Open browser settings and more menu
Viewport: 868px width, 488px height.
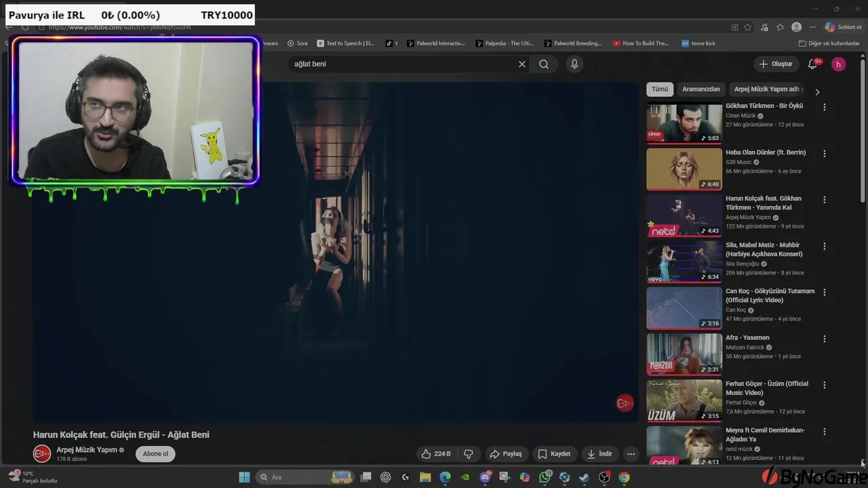coord(812,27)
